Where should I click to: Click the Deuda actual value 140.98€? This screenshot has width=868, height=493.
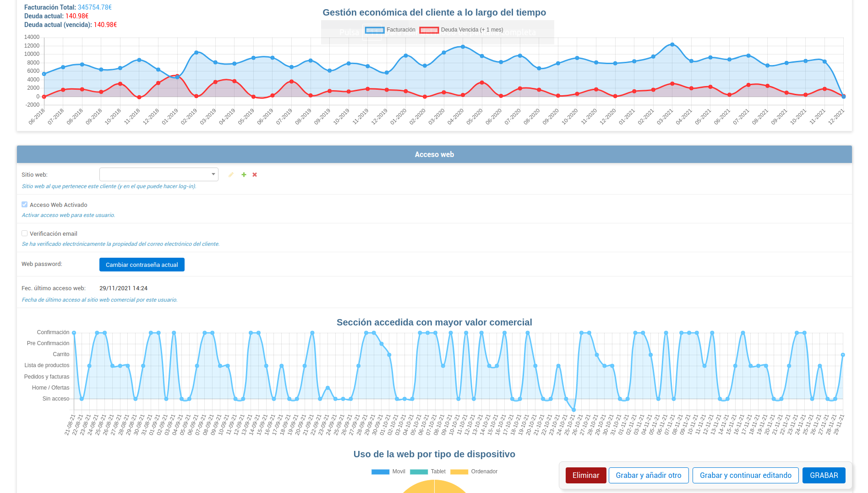click(77, 16)
